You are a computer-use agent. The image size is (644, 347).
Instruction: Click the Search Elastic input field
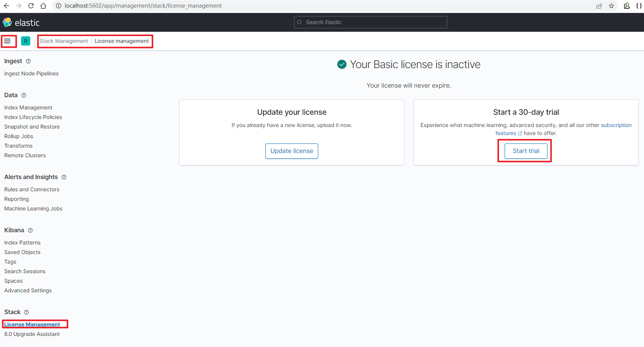tap(370, 22)
